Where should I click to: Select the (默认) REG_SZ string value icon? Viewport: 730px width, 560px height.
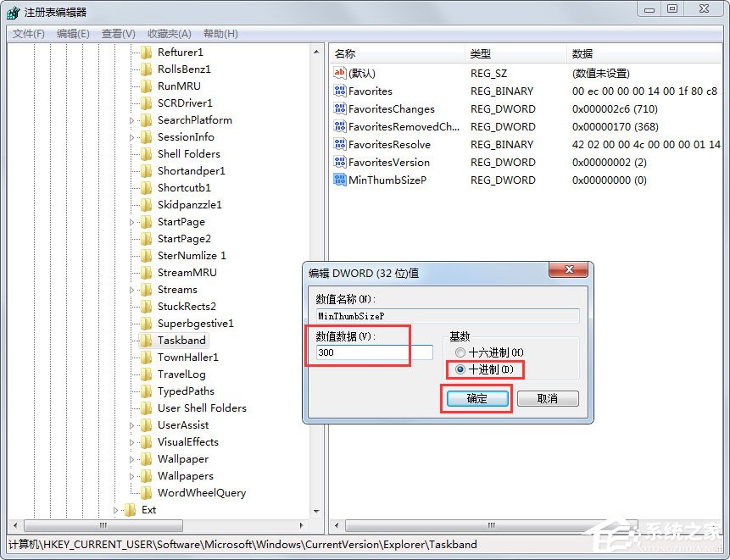(337, 73)
